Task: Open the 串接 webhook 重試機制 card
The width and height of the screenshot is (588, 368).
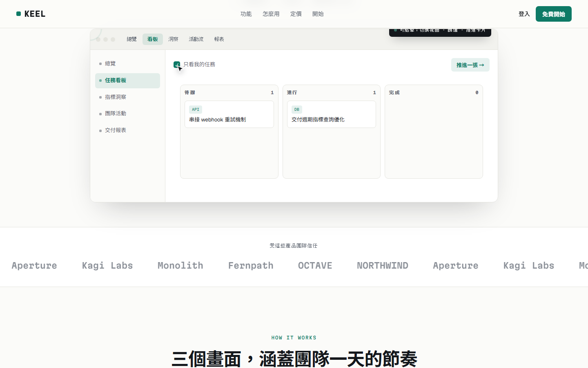Action: tap(229, 114)
